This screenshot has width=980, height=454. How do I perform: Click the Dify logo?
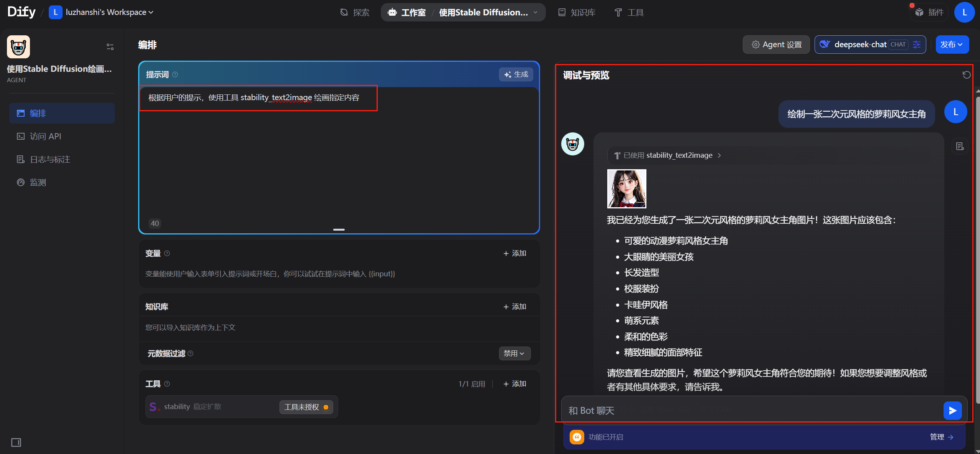[x=21, y=12]
